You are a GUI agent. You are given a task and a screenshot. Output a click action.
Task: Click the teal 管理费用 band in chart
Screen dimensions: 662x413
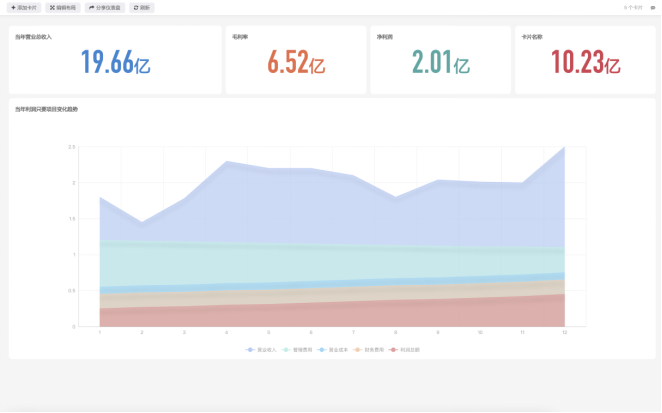[x=332, y=263]
